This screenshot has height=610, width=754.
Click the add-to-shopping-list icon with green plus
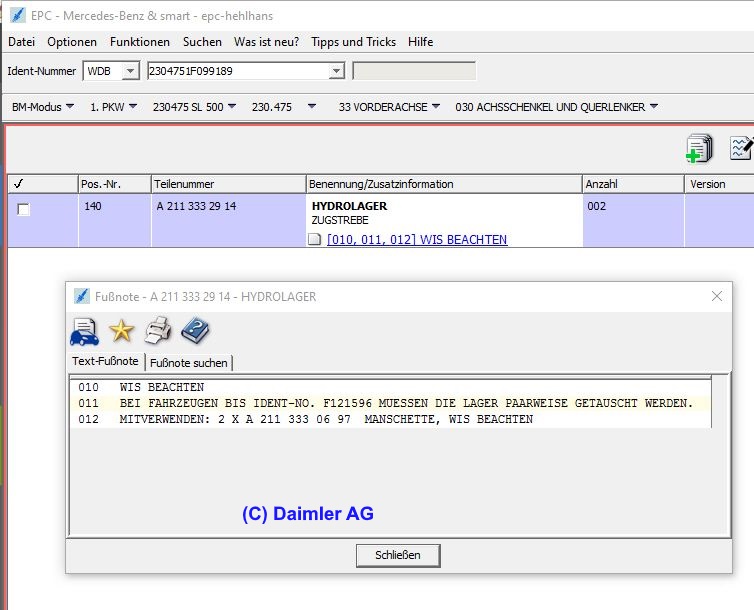click(x=699, y=148)
